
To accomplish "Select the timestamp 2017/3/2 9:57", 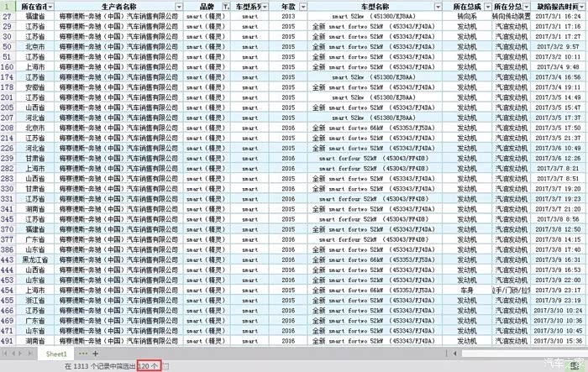I will point(558,47).
